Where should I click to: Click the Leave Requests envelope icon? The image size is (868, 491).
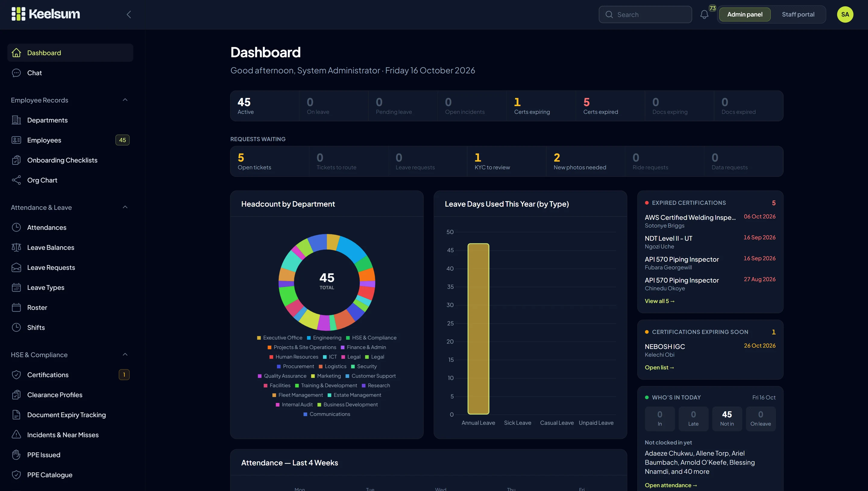16,268
